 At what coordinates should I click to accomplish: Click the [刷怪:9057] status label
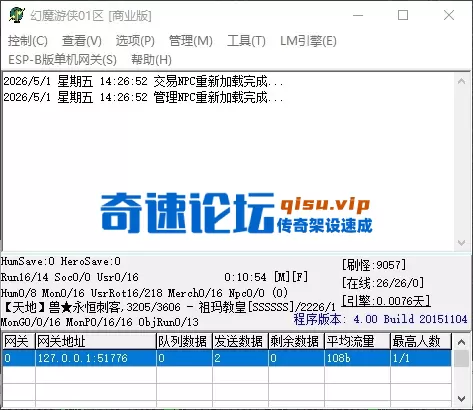coord(374,265)
